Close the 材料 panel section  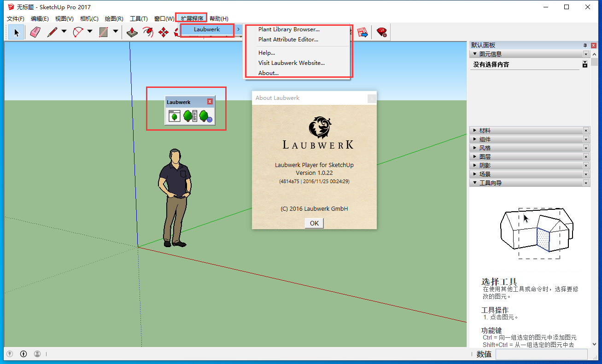(x=586, y=131)
